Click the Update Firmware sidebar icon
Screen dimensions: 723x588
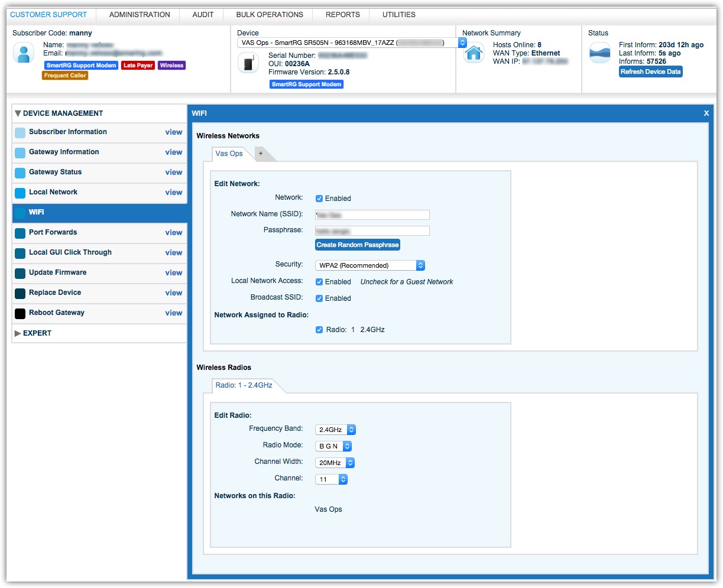(20, 273)
